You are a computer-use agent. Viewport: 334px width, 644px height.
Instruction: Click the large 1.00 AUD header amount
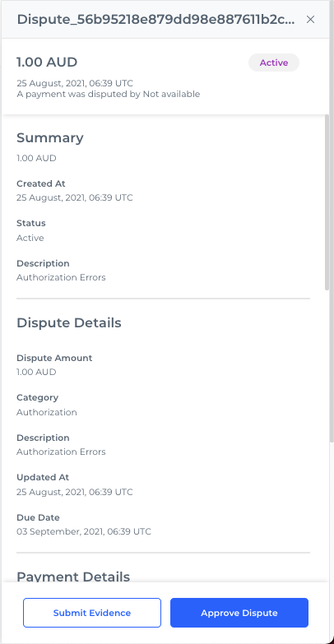(47, 63)
